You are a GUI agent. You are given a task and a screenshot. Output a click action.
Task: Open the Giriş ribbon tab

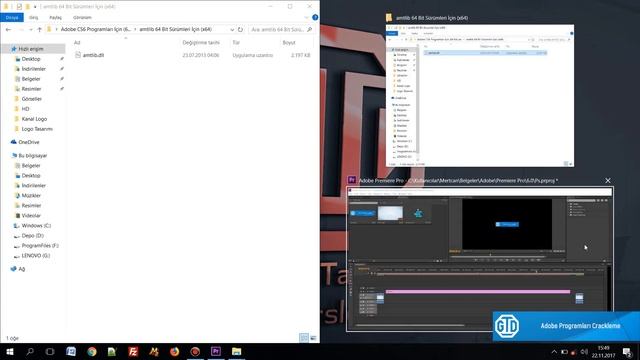(x=33, y=18)
